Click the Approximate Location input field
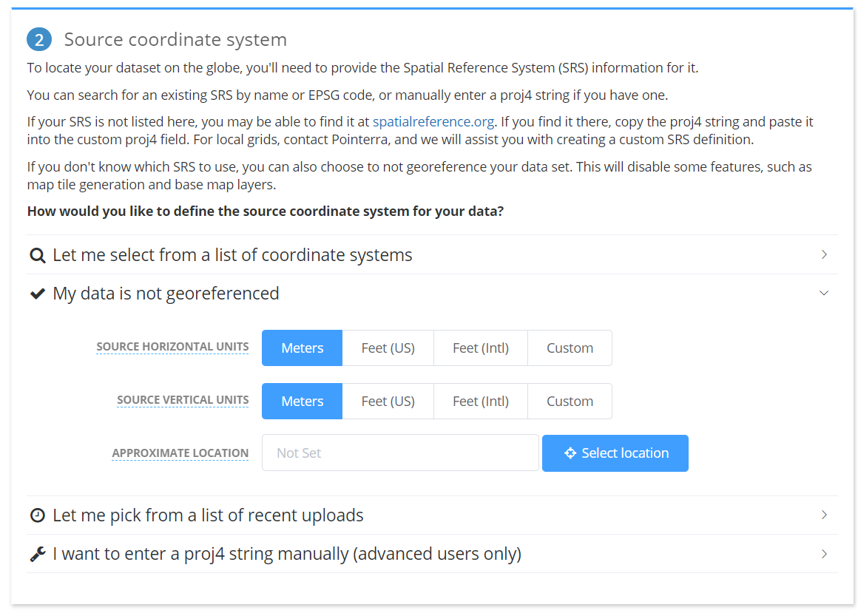This screenshot has height=616, width=858. [x=399, y=453]
